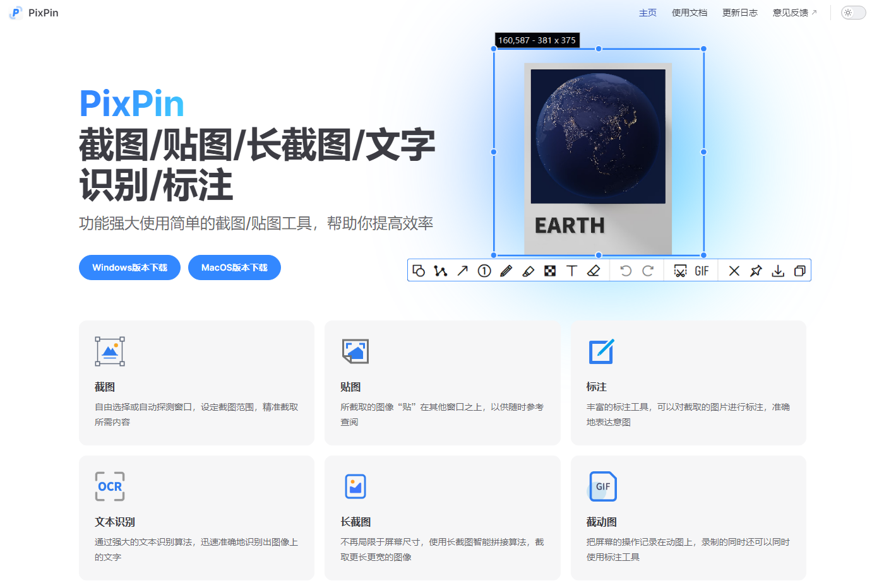Click the 截图 card title
This screenshot has height=588, width=872.
pyautogui.click(x=105, y=387)
